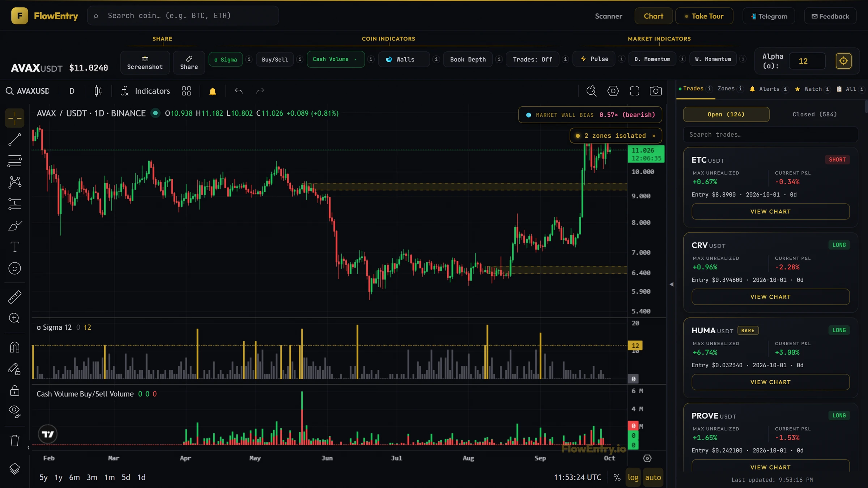The image size is (868, 488).
Task: Switch to the Chart page
Action: (654, 16)
